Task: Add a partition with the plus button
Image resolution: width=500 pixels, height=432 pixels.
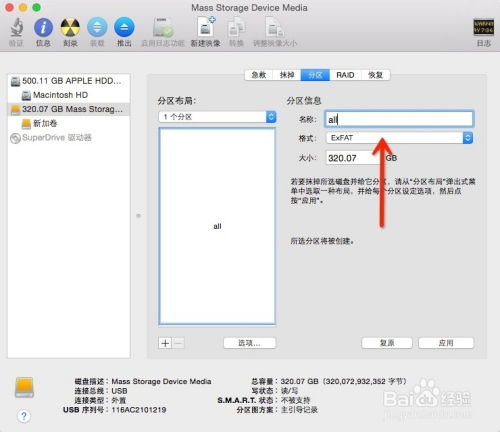Action: [x=165, y=343]
